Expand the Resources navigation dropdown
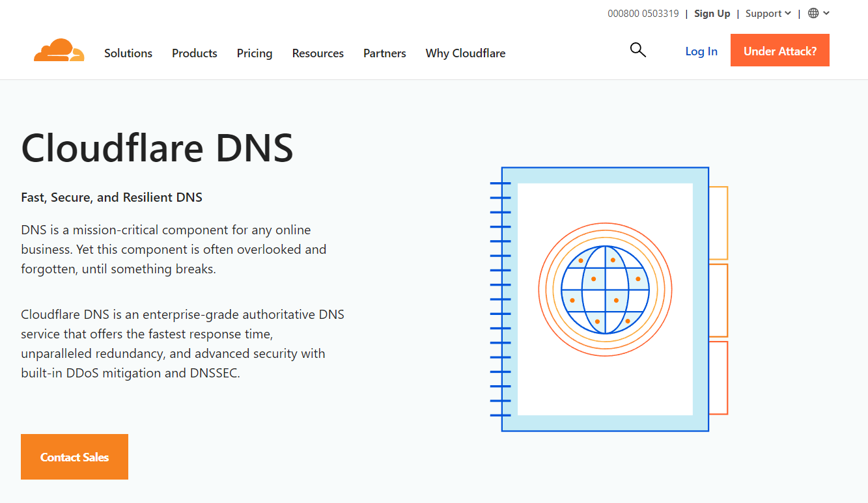The width and height of the screenshot is (868, 503). pos(318,53)
